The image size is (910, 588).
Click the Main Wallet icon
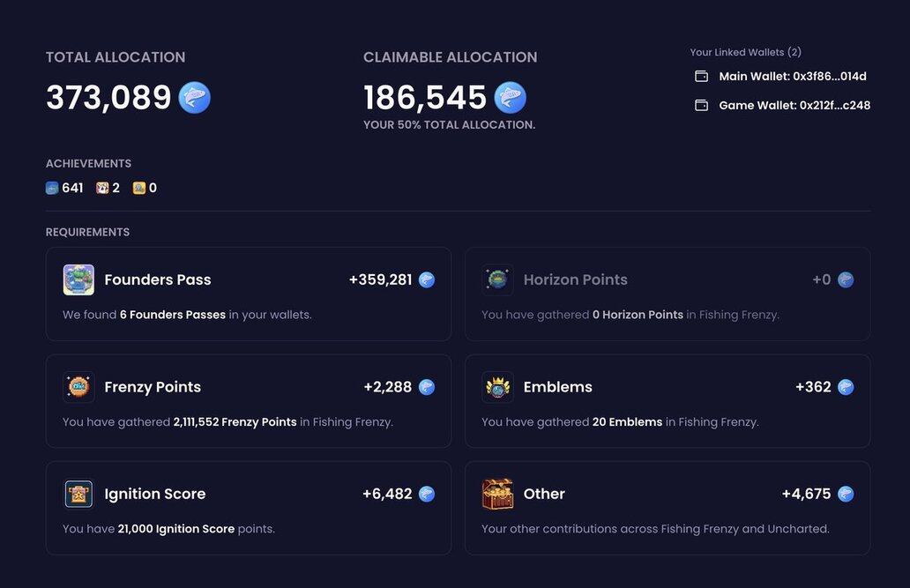point(702,77)
